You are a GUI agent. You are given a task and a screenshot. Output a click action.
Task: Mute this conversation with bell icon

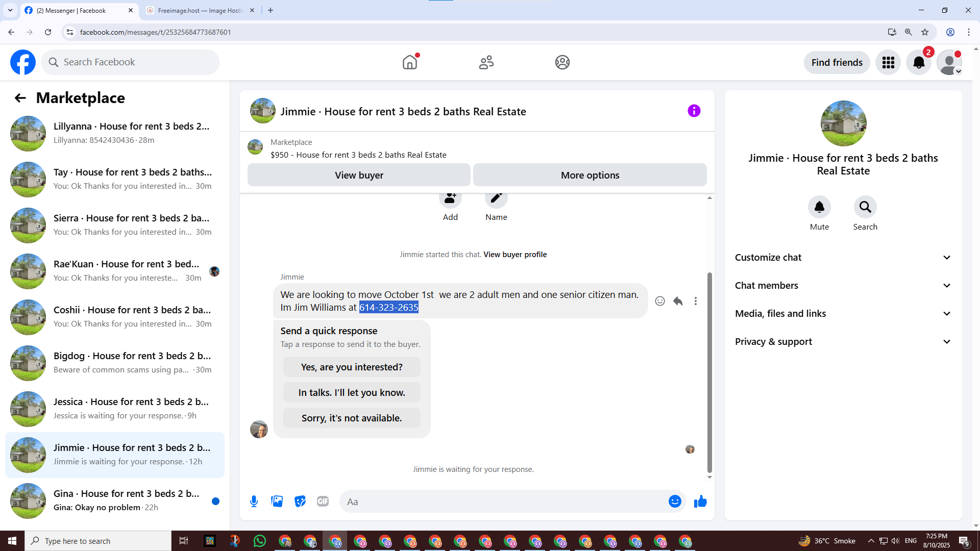pyautogui.click(x=819, y=207)
